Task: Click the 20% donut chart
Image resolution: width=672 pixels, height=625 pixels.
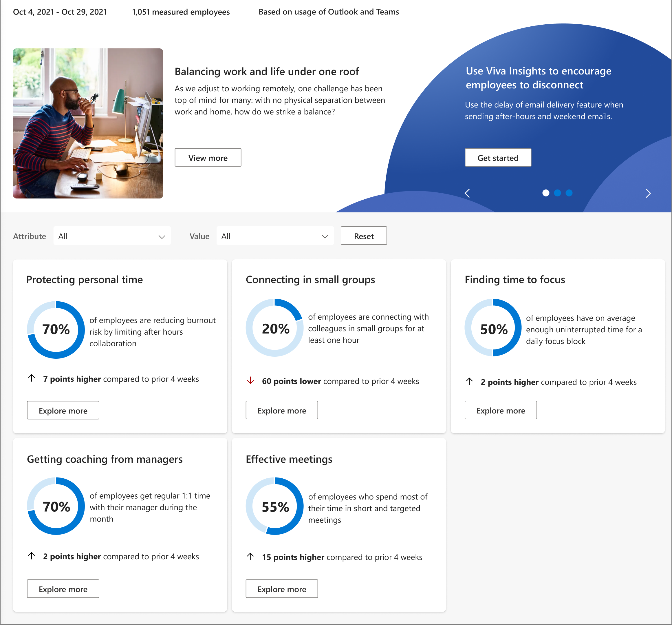Action: pyautogui.click(x=275, y=328)
